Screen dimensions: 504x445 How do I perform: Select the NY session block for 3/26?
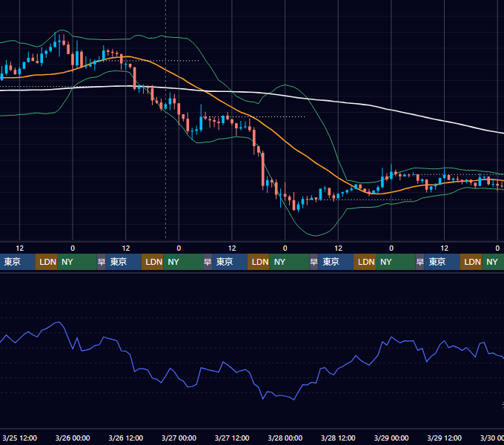click(x=183, y=262)
